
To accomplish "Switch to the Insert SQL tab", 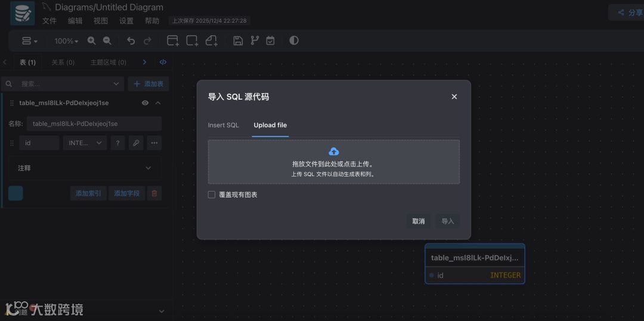I will pyautogui.click(x=224, y=125).
